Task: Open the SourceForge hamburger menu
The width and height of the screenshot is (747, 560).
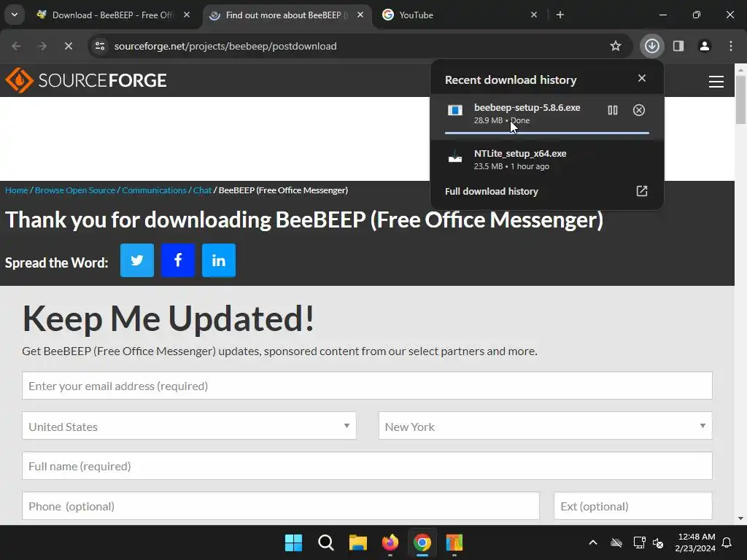Action: pyautogui.click(x=716, y=82)
